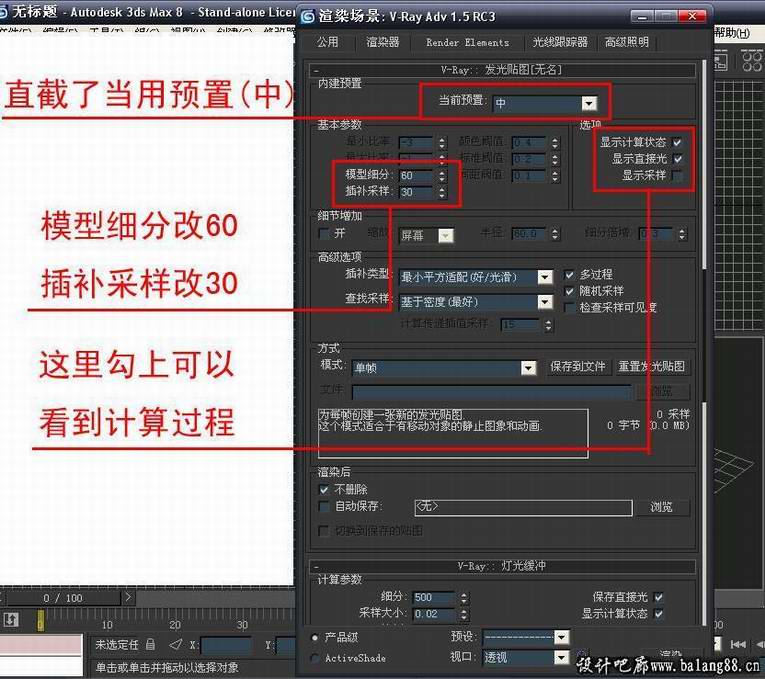
Task: Adjust the 插补采样 spinner arrows
Action: 442,192
